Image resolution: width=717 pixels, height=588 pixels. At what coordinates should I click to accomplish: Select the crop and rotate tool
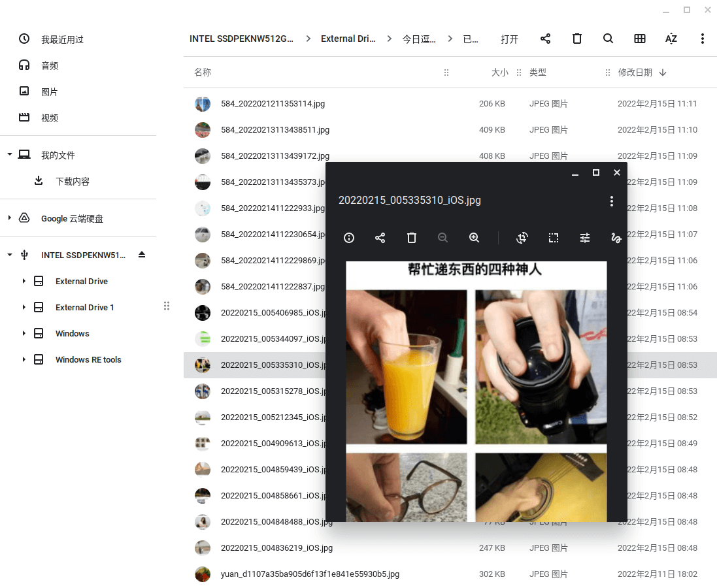coord(522,238)
